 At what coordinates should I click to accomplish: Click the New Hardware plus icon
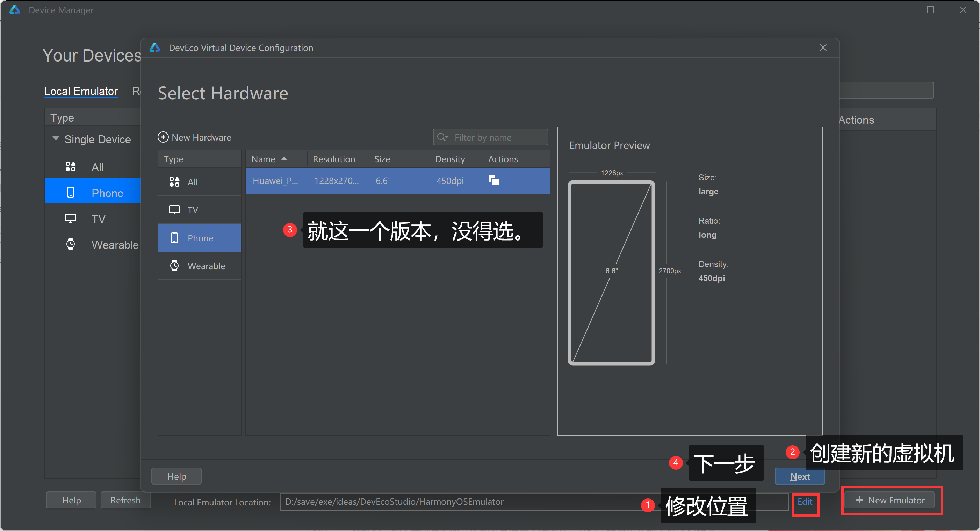click(163, 137)
